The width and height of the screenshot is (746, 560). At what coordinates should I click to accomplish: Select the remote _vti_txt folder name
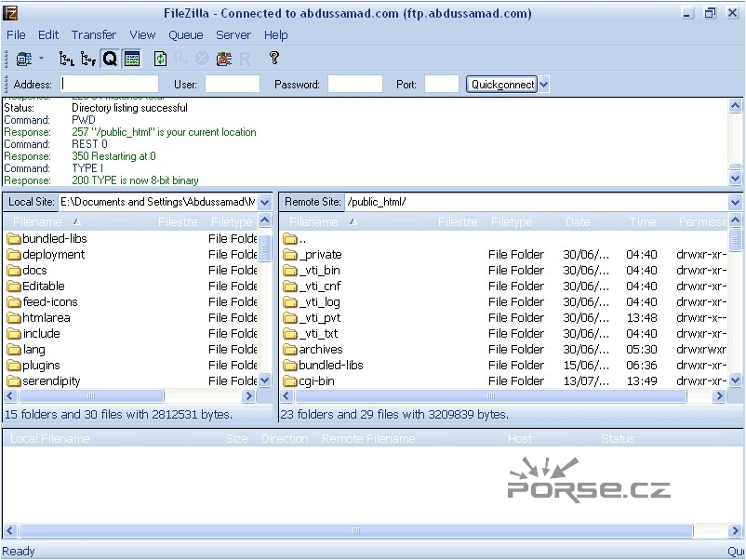(318, 334)
